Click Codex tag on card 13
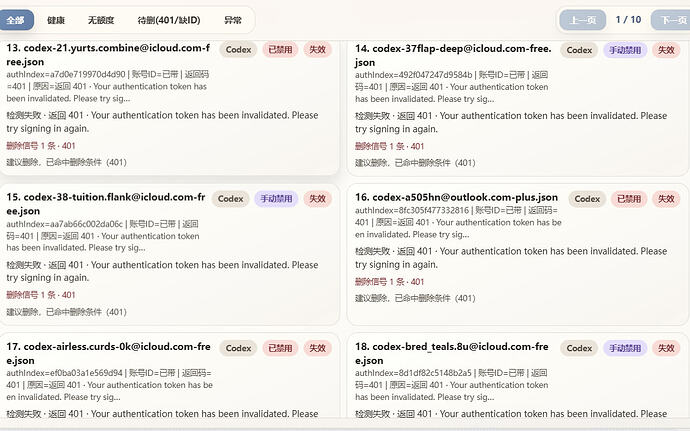 tap(238, 50)
